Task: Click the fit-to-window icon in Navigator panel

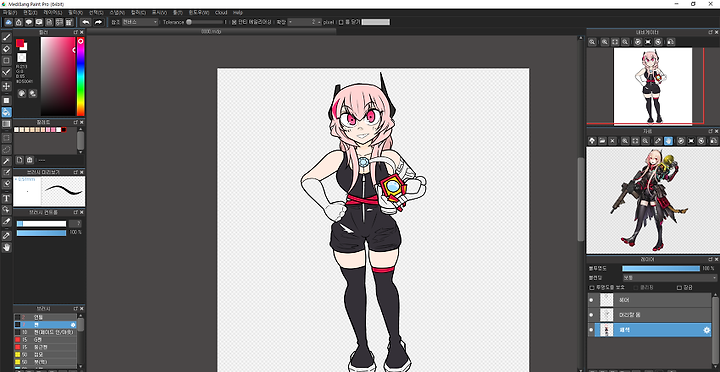Action: (x=615, y=42)
